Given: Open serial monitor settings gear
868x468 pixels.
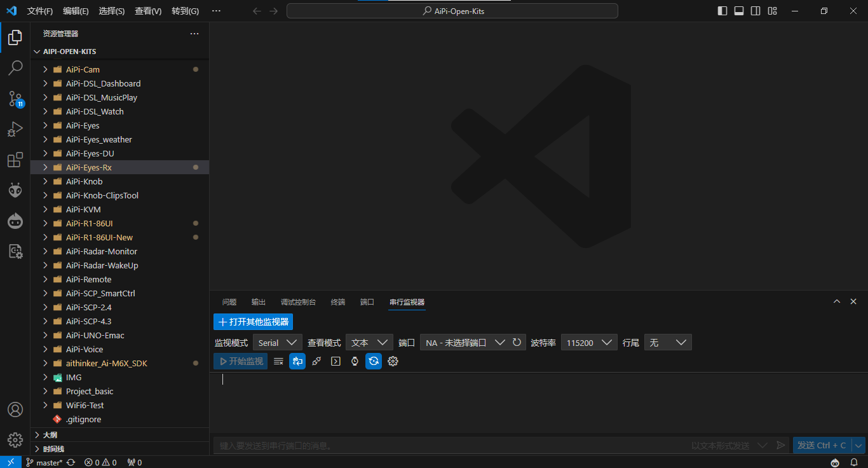Looking at the screenshot, I should 393,361.
